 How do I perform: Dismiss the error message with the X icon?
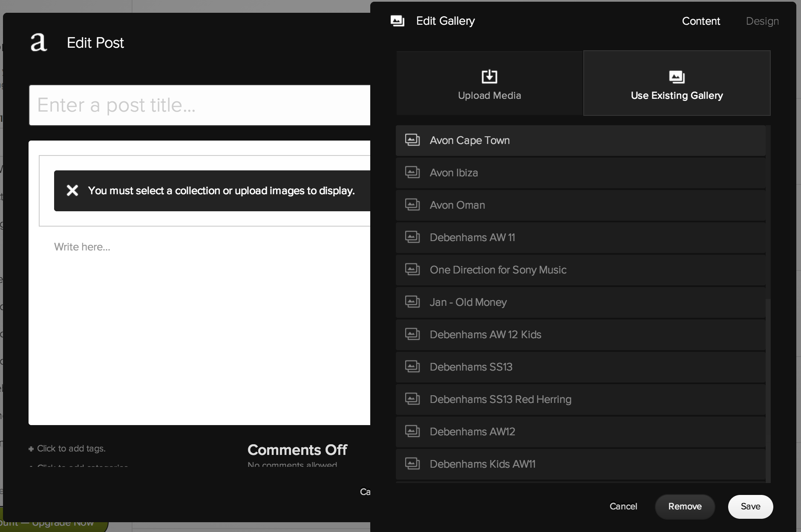tap(72, 190)
